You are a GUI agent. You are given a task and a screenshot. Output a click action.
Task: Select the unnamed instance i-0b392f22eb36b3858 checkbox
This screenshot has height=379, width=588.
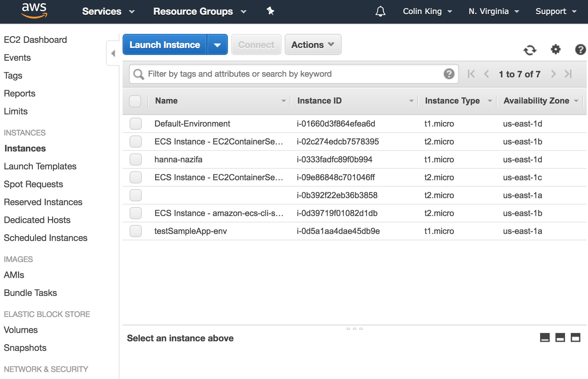click(x=136, y=195)
